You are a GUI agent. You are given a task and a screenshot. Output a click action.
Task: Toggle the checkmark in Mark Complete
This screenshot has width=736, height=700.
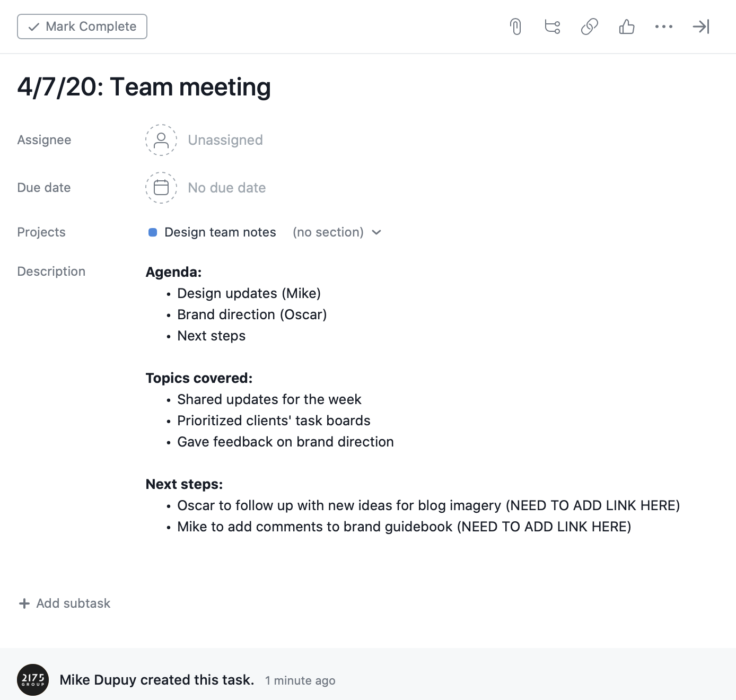pos(34,26)
